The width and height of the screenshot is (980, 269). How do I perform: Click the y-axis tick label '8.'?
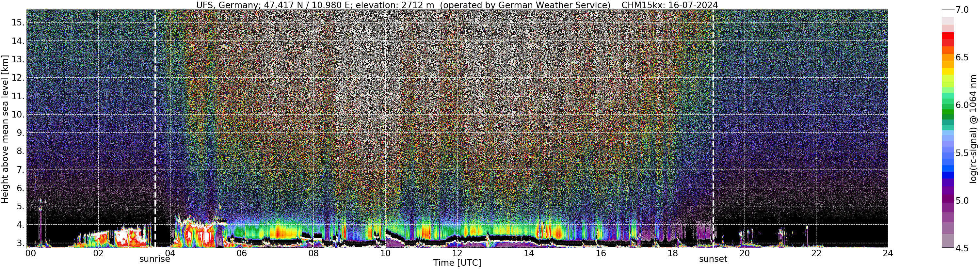click(21, 151)
